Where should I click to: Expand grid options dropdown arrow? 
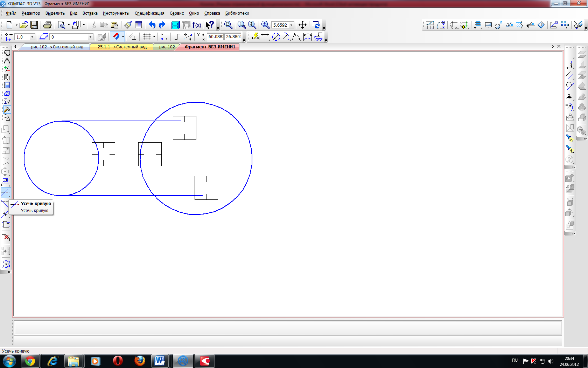[154, 37]
